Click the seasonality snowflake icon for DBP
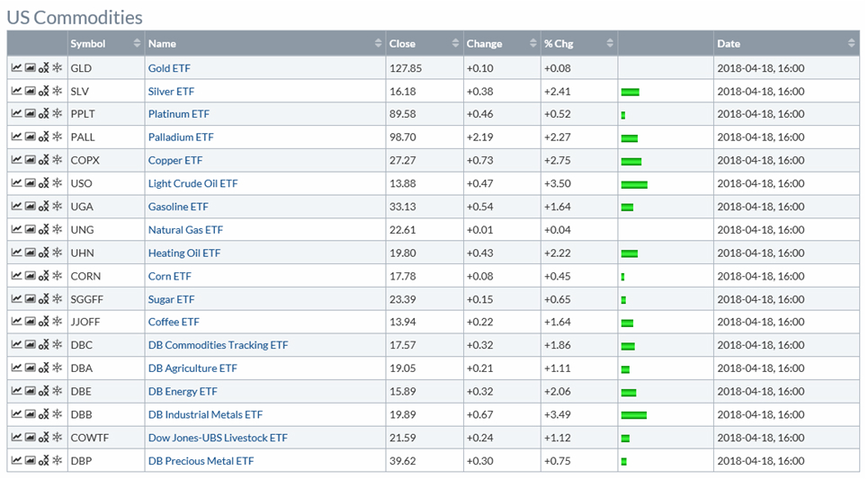Screen dimensions: 868x479 (57, 461)
